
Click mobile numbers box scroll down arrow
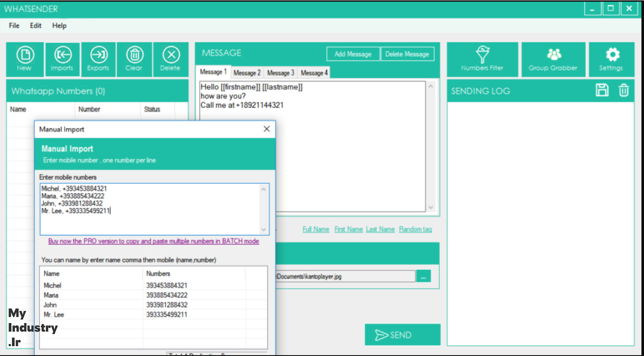click(x=264, y=230)
